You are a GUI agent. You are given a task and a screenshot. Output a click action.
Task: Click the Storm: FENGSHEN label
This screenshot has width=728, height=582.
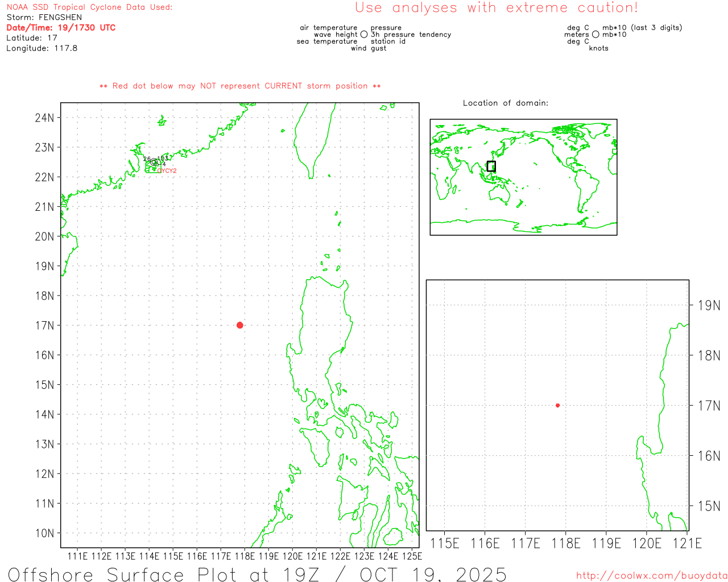44,18
